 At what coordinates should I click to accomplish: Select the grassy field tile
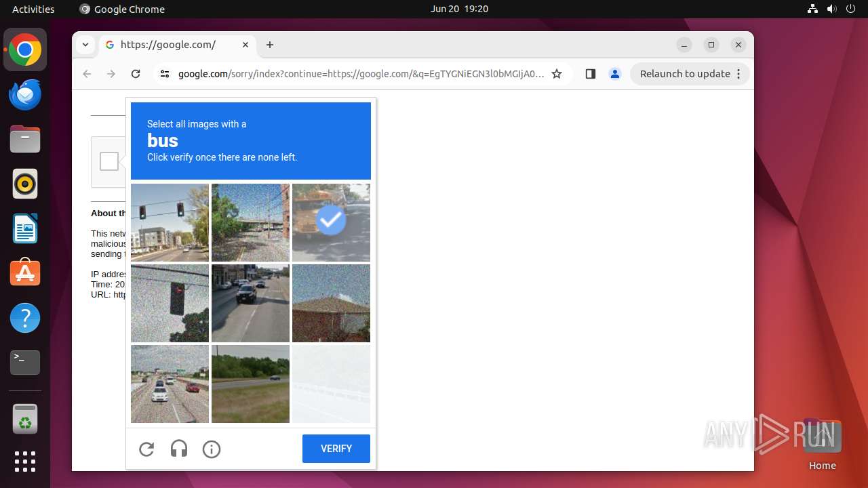pos(250,384)
